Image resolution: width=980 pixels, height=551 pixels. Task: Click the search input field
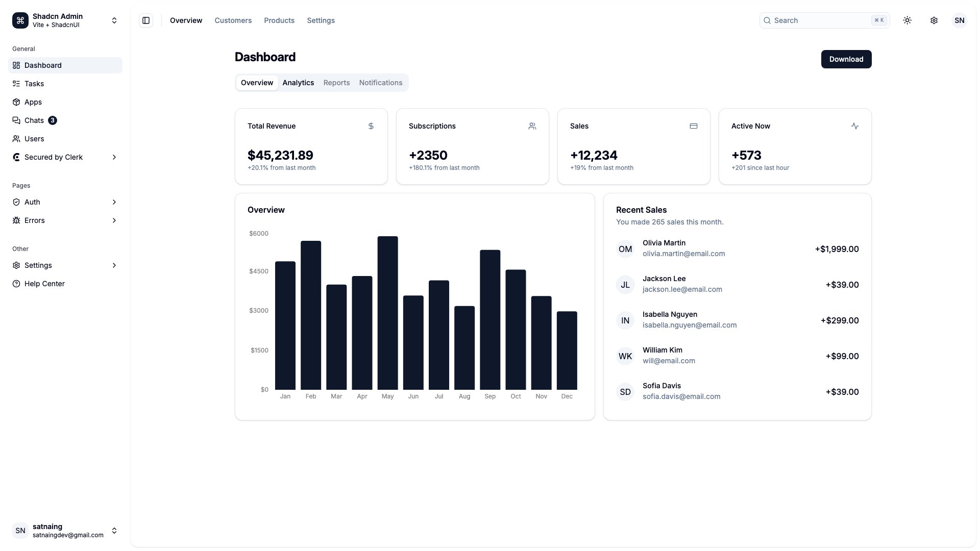coord(817,20)
